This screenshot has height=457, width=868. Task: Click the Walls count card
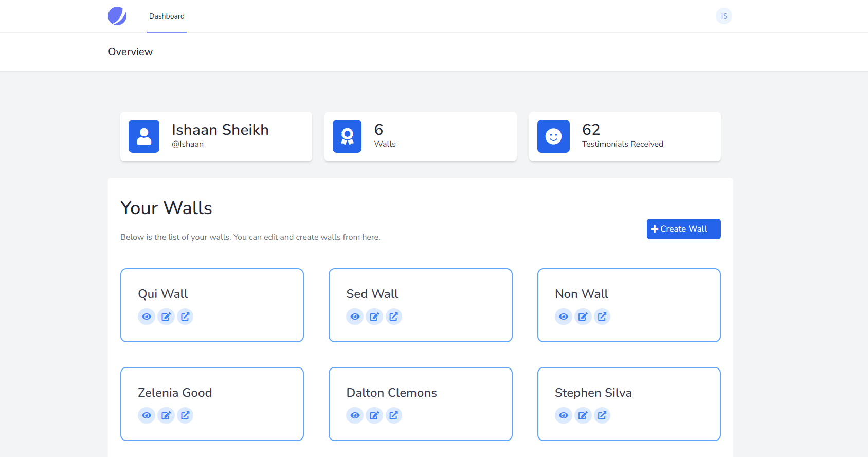420,136
